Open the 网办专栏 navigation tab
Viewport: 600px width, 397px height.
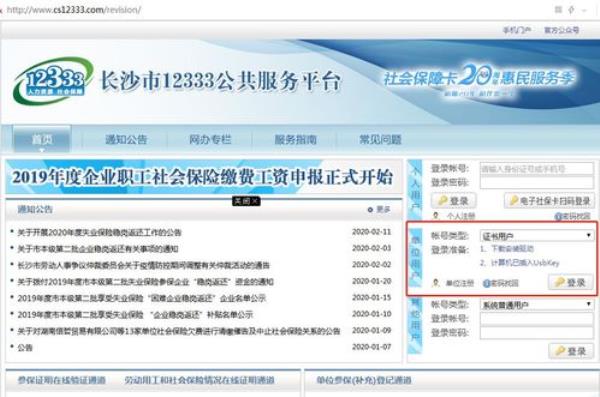coord(210,139)
